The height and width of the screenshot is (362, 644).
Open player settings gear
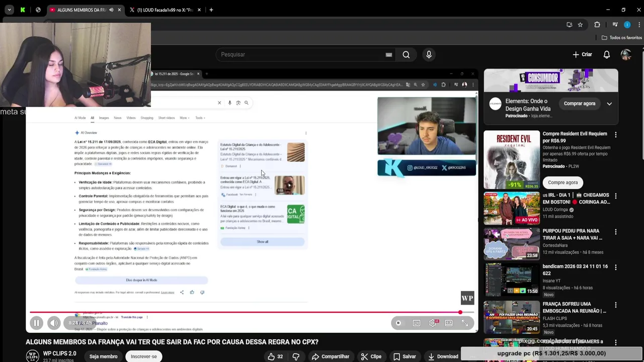pos(433,323)
